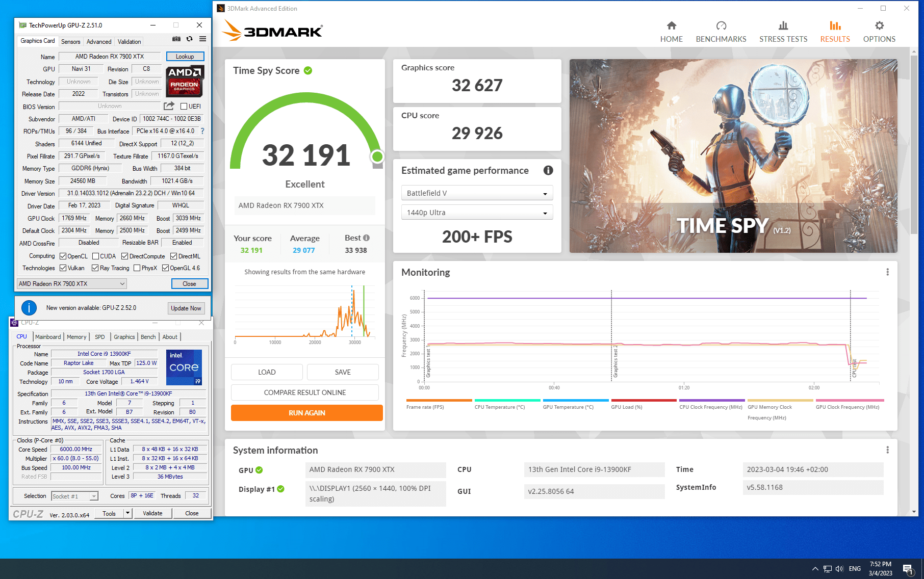
Task: Open the Benchmarks gauge icon
Action: 721,25
